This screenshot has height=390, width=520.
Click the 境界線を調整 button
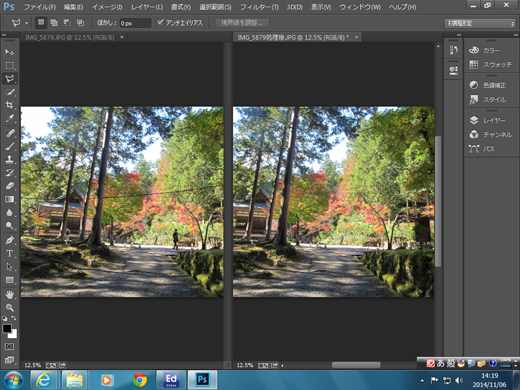pos(242,23)
